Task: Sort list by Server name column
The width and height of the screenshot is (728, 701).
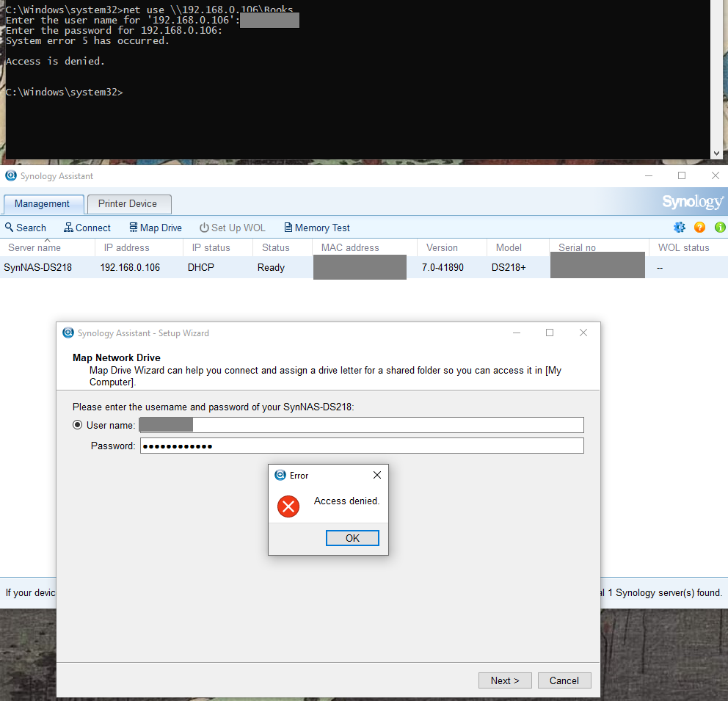Action: point(48,247)
